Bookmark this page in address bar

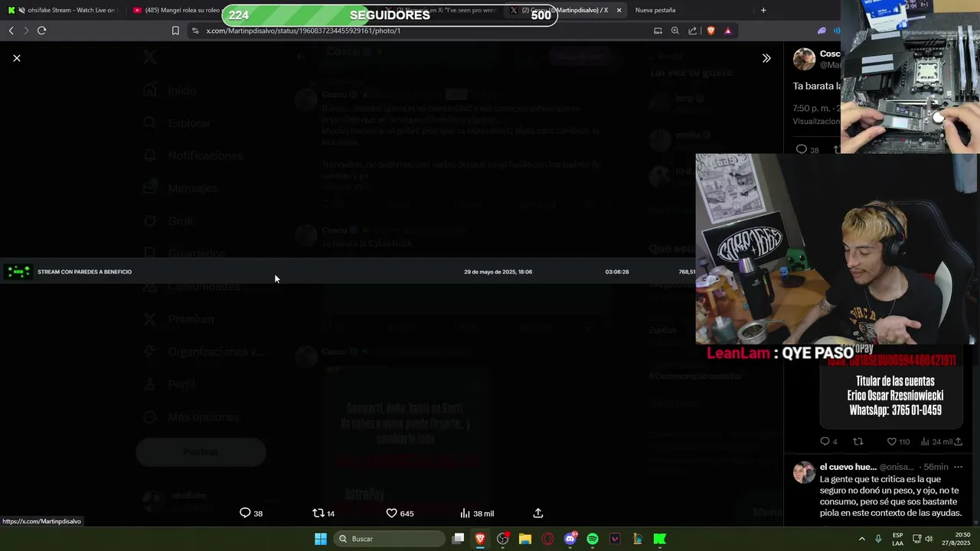[x=175, y=31]
